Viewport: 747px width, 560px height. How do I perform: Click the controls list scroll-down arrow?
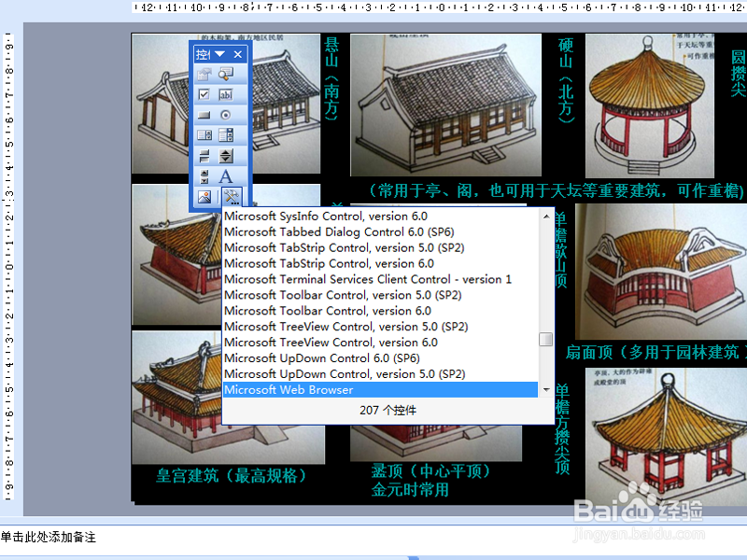(x=546, y=389)
